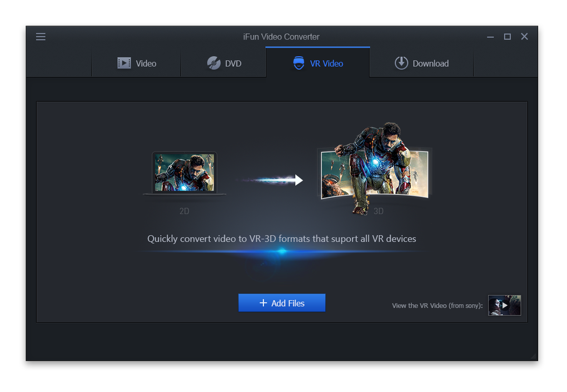Close the iFun Video Converter window

tap(524, 37)
